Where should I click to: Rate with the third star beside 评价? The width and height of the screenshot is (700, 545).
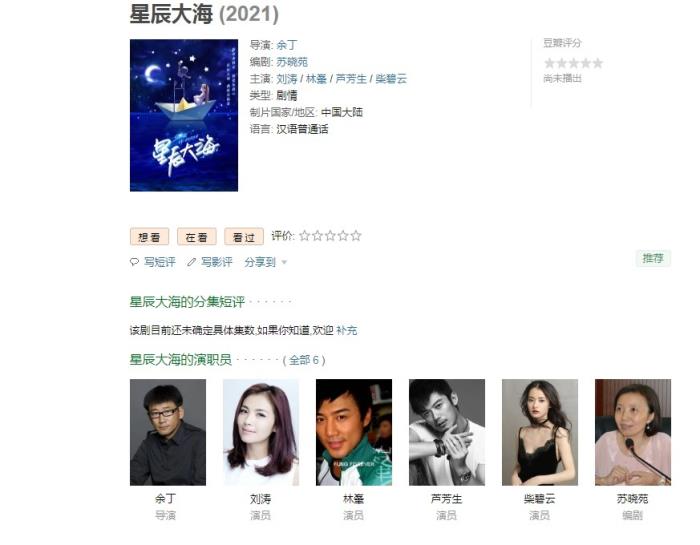click(x=330, y=236)
